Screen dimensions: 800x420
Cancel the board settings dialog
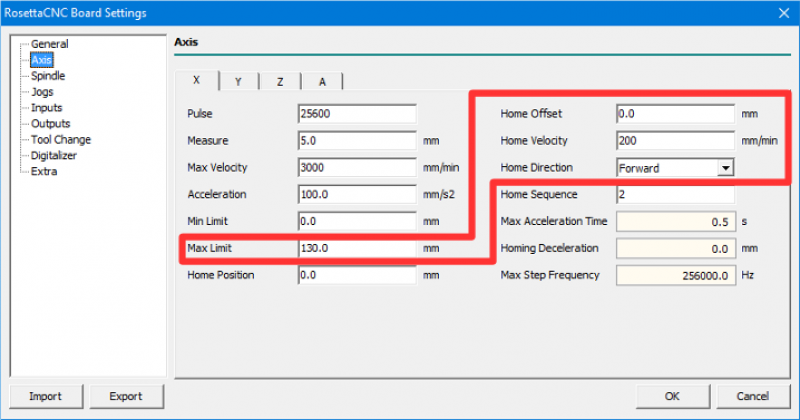click(x=753, y=396)
